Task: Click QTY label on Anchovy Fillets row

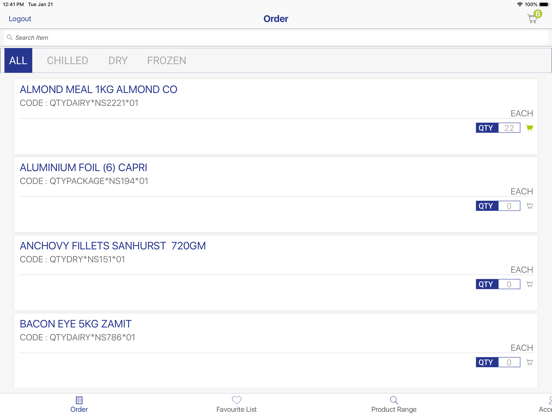Action: tap(487, 284)
